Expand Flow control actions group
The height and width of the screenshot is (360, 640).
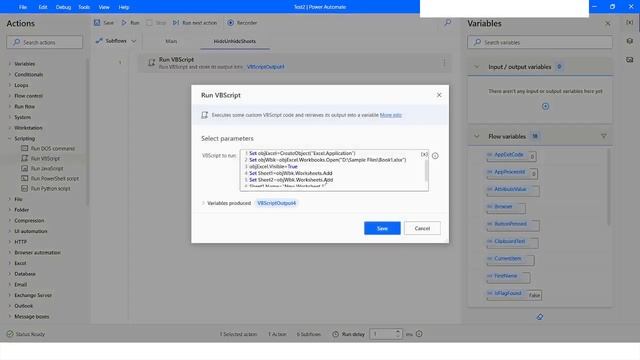pyautogui.click(x=10, y=96)
